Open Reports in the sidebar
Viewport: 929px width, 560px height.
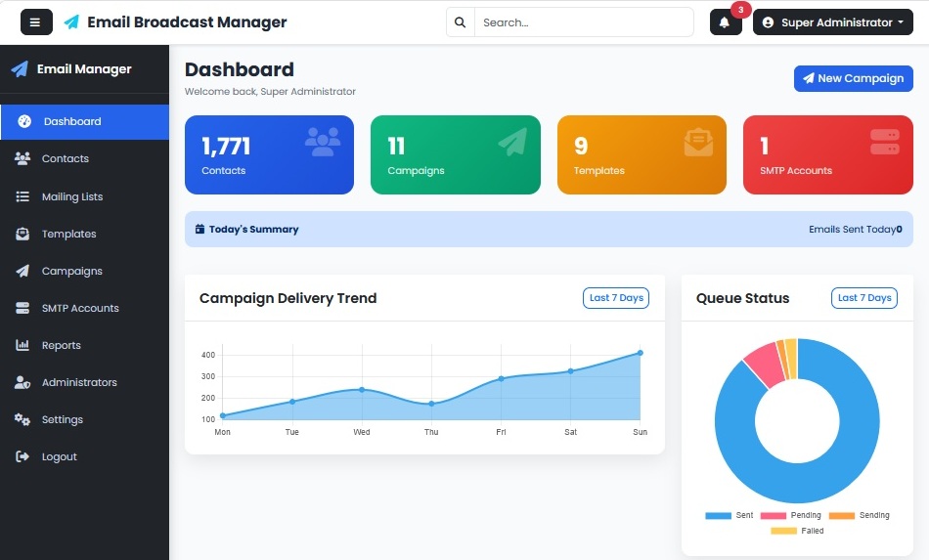tap(85, 345)
